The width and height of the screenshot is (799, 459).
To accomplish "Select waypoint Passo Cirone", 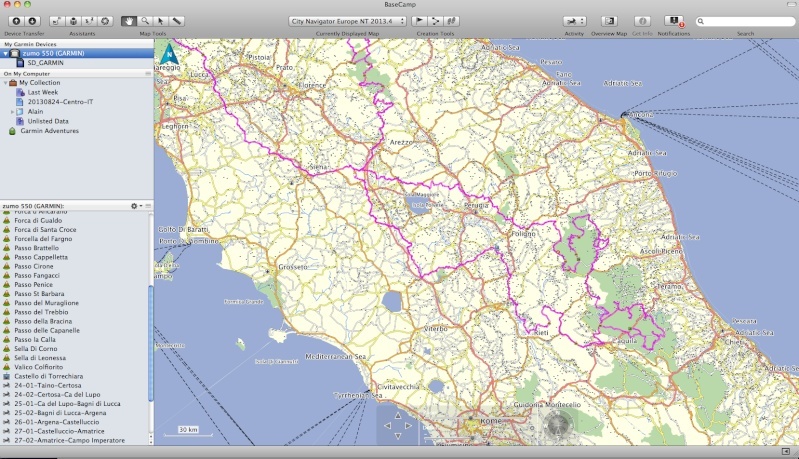I will tap(34, 266).
